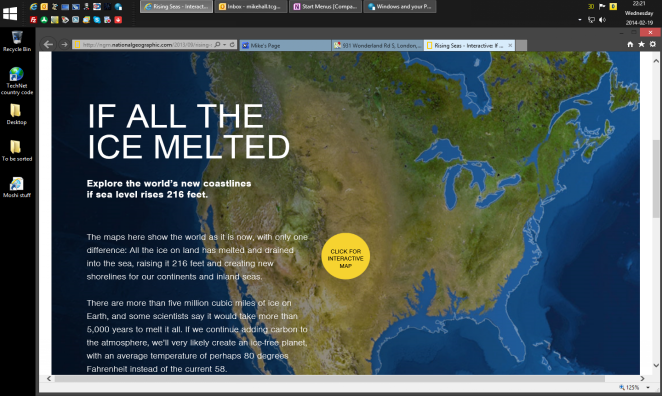Click the Windows Start logo
This screenshot has width=662, height=396.
tap(10, 14)
